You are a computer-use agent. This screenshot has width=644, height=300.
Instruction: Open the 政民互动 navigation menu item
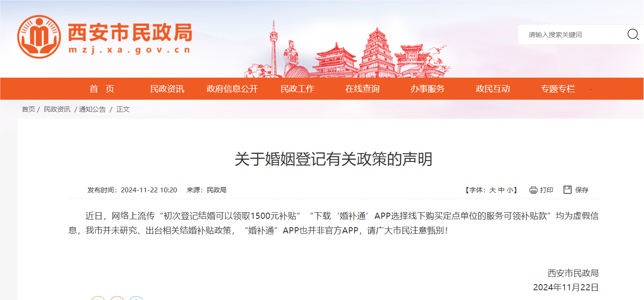tap(493, 89)
